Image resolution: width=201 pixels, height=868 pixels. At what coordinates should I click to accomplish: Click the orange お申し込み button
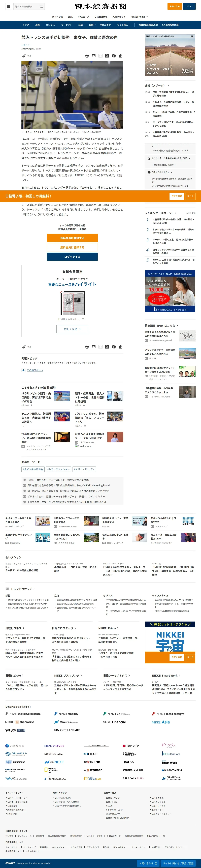pyautogui.click(x=175, y=6)
